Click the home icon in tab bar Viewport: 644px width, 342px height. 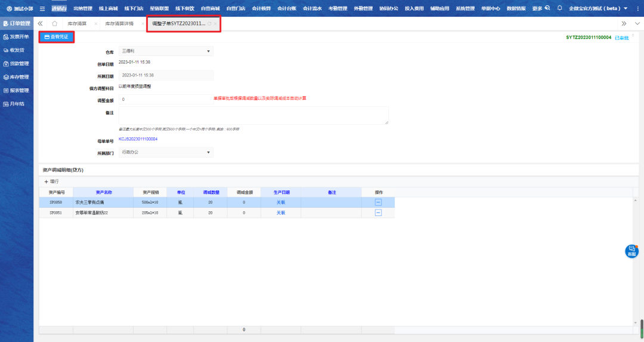point(55,23)
